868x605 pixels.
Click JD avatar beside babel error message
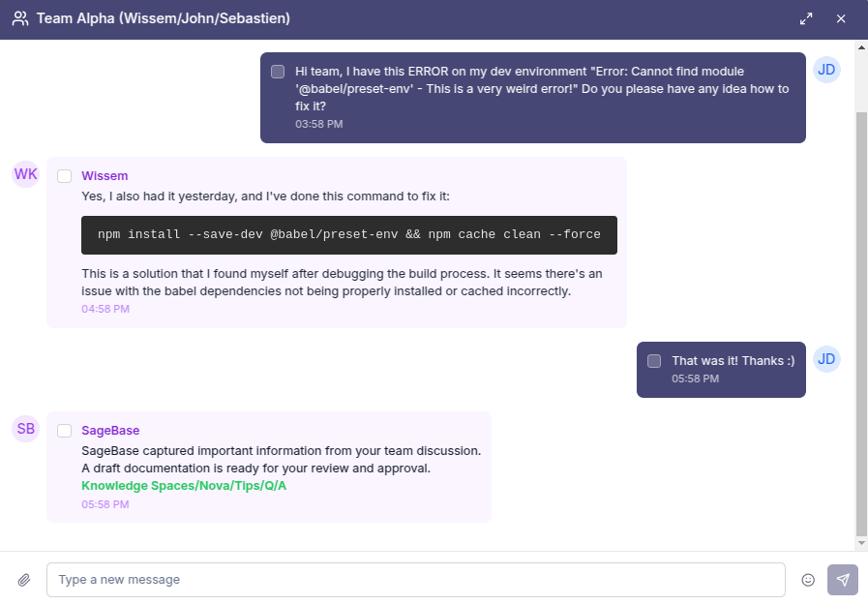click(x=826, y=70)
